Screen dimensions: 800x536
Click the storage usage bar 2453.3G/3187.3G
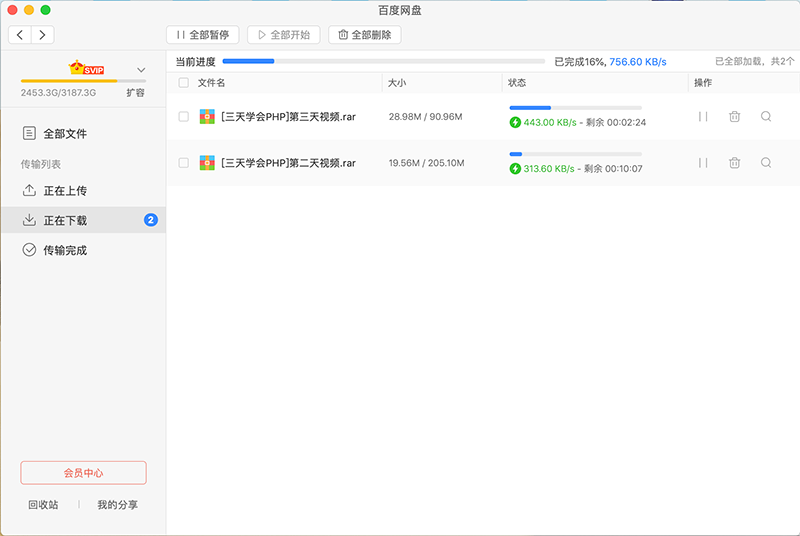[x=83, y=81]
